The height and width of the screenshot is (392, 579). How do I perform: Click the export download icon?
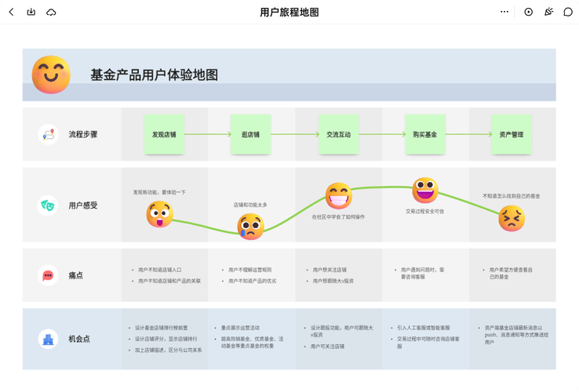[x=31, y=13]
